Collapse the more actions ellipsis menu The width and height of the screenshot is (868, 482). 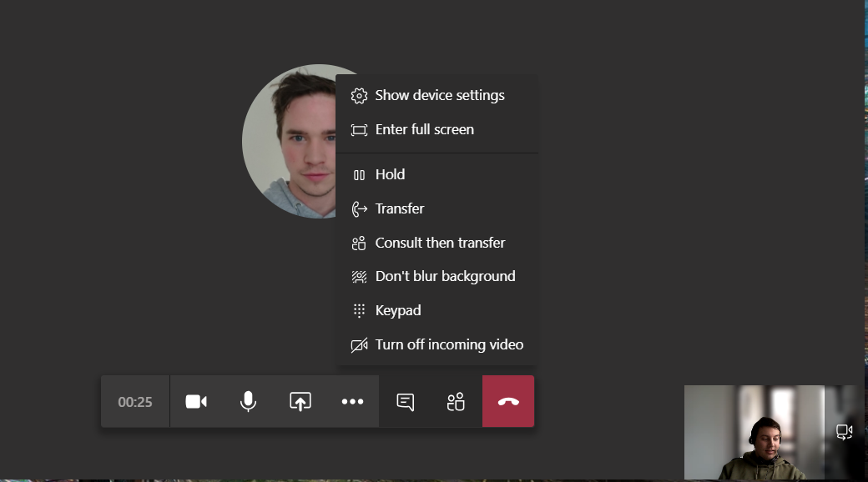(352, 402)
